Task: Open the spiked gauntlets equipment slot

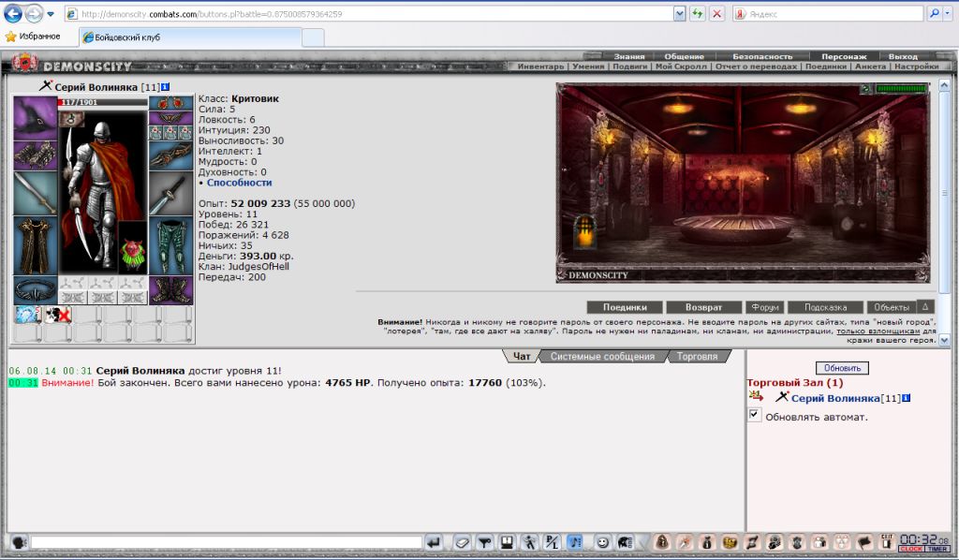Action: point(36,155)
